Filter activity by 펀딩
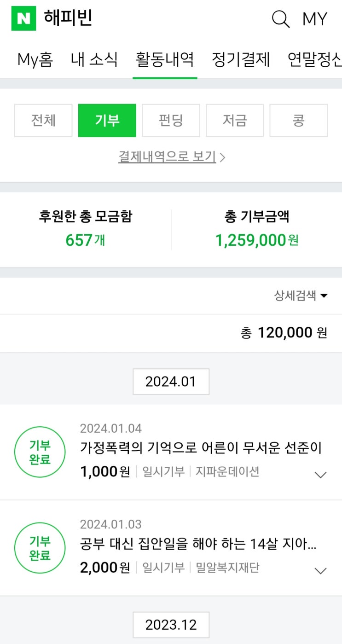The width and height of the screenshot is (342, 644). pyautogui.click(x=171, y=121)
